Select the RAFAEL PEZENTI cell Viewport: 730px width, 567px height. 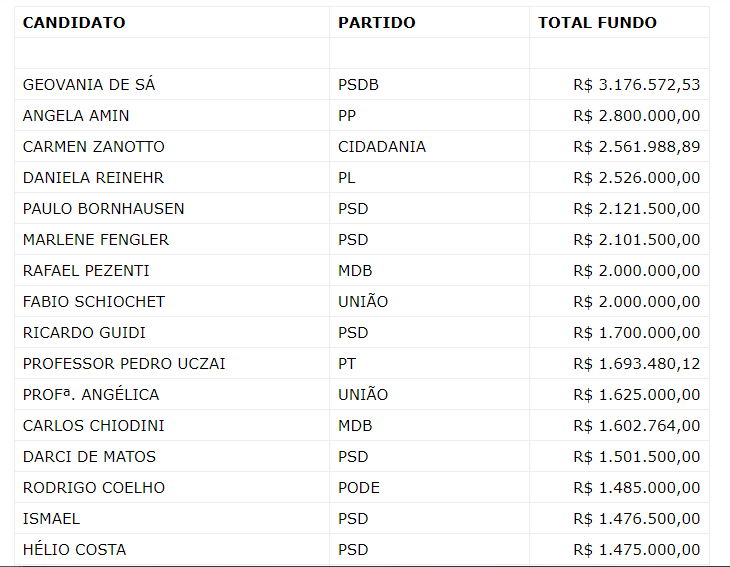point(86,271)
